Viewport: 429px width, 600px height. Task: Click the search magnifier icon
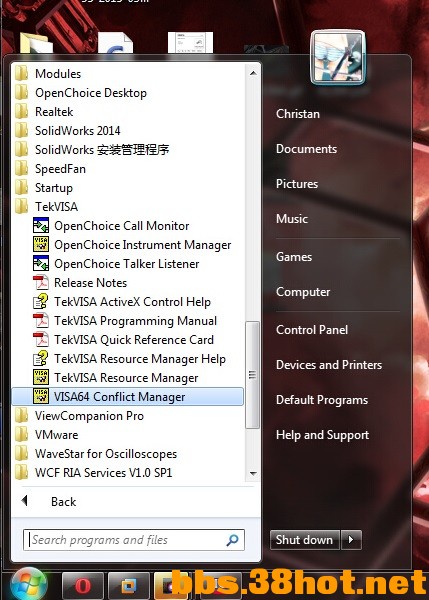click(x=232, y=540)
